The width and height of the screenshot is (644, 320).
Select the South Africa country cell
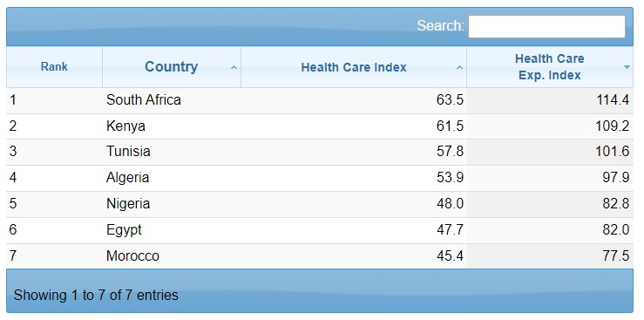pyautogui.click(x=143, y=99)
